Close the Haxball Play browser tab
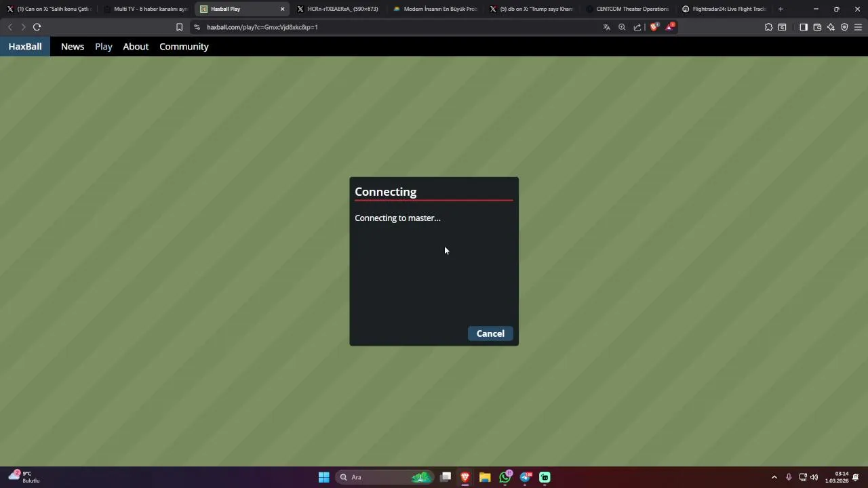 (x=282, y=9)
